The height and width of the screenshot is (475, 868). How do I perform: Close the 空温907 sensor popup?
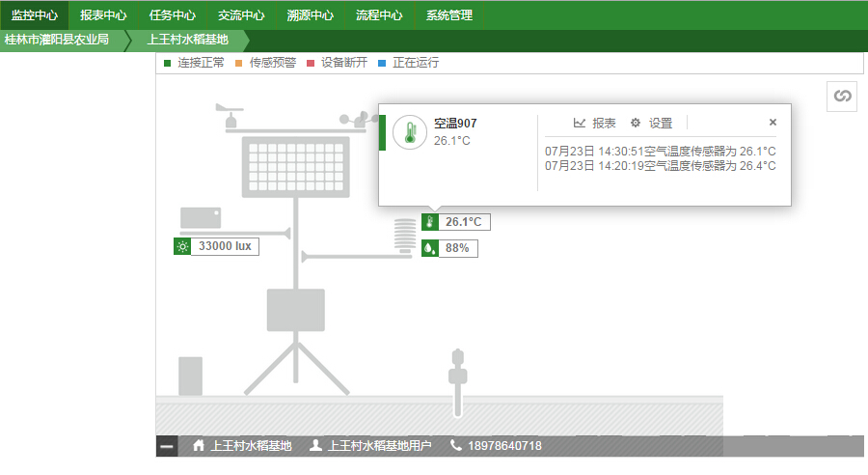(773, 123)
